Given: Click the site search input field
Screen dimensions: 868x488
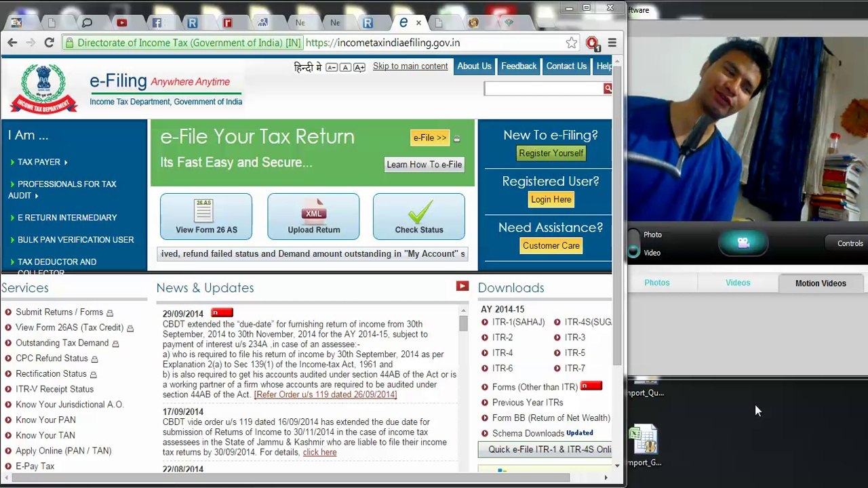Looking at the screenshot, I should pos(543,89).
